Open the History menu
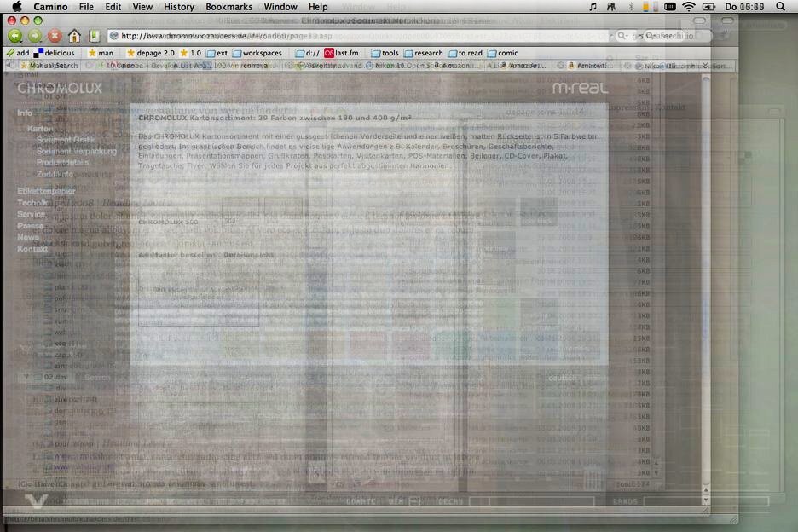The height and width of the screenshot is (532, 798). click(179, 7)
